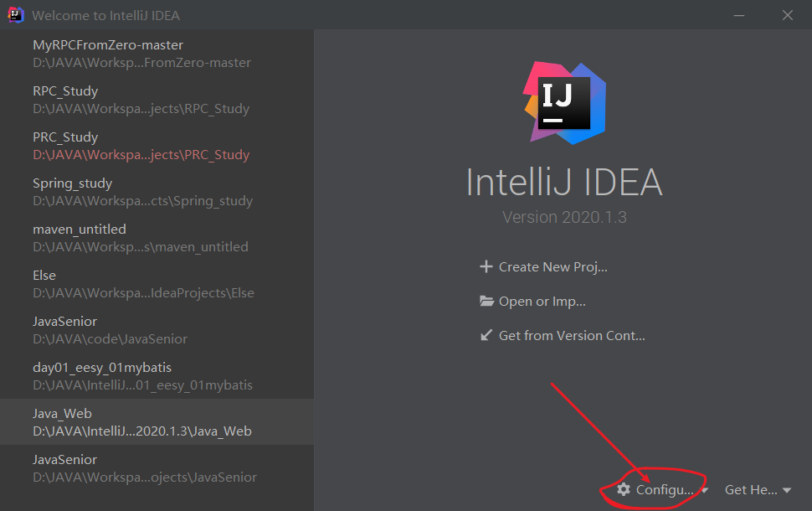The image size is (812, 511).
Task: Click the Version 2020.1.3 text
Action: click(x=564, y=217)
